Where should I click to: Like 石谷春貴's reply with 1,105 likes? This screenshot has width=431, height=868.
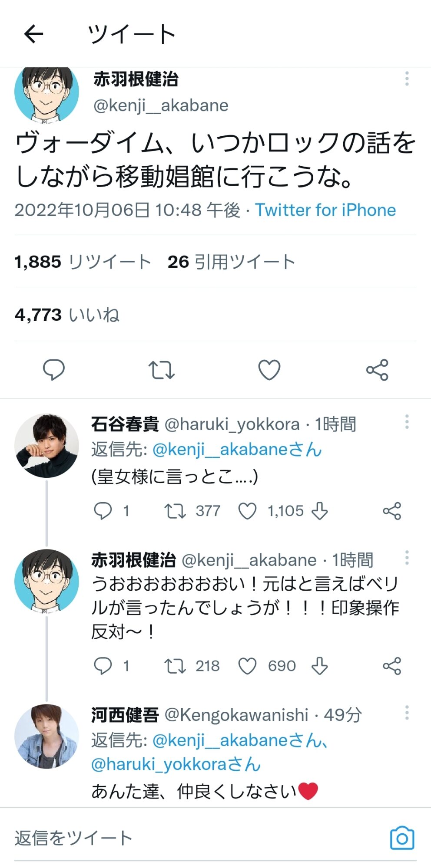(x=248, y=511)
